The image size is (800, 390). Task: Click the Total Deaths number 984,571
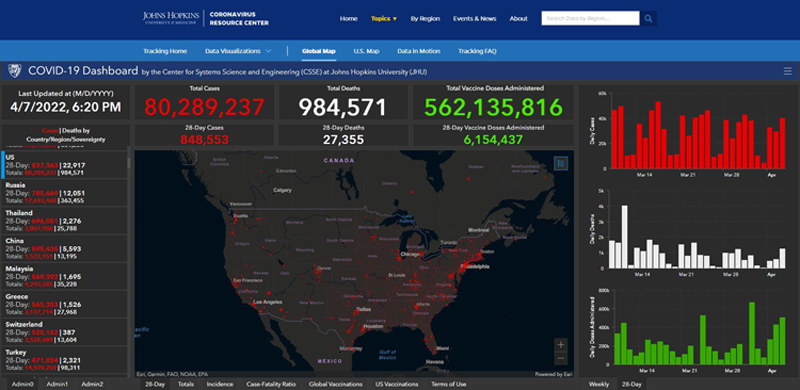[343, 107]
